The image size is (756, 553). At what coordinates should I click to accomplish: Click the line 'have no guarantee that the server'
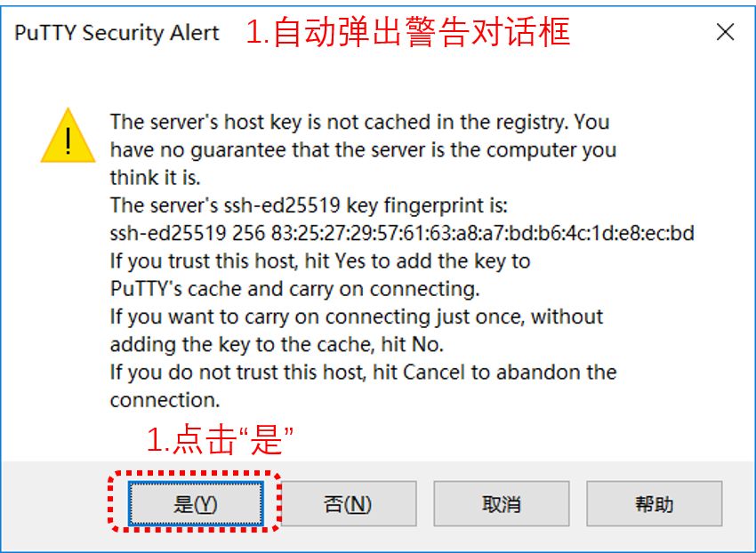click(x=364, y=150)
